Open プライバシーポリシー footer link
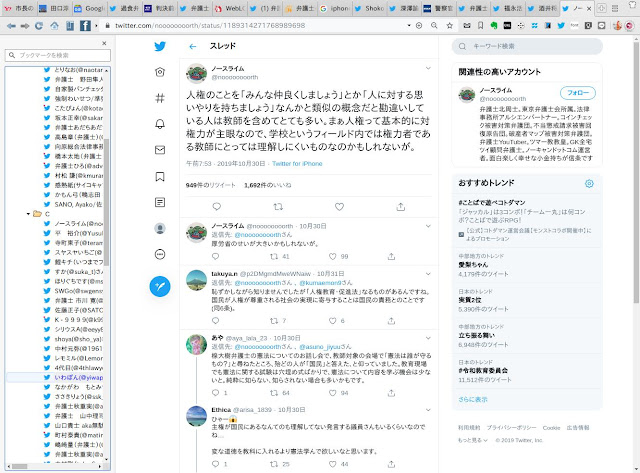Image resolution: width=640 pixels, height=473 pixels. point(511,428)
